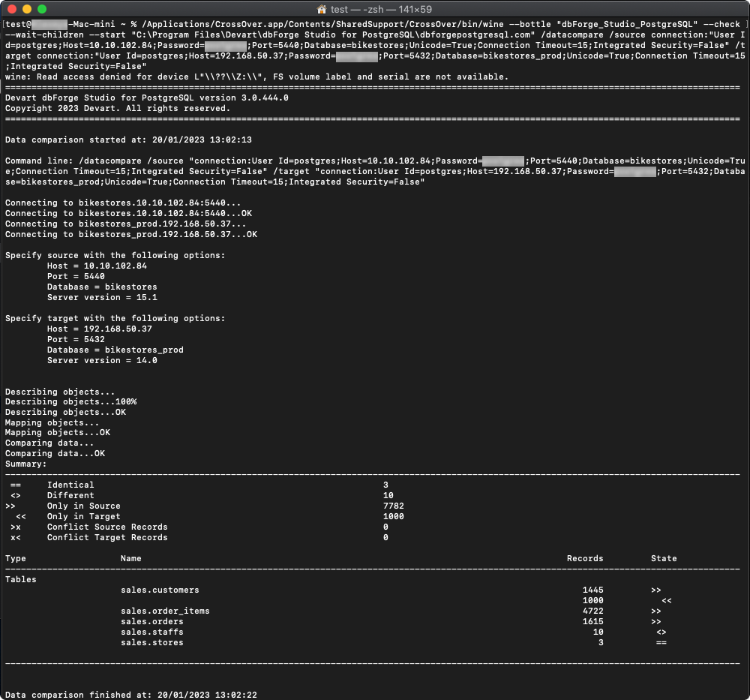Click the 'wine: Read access denied' warning line
Image resolution: width=750 pixels, height=700 pixels.
pyautogui.click(x=256, y=77)
